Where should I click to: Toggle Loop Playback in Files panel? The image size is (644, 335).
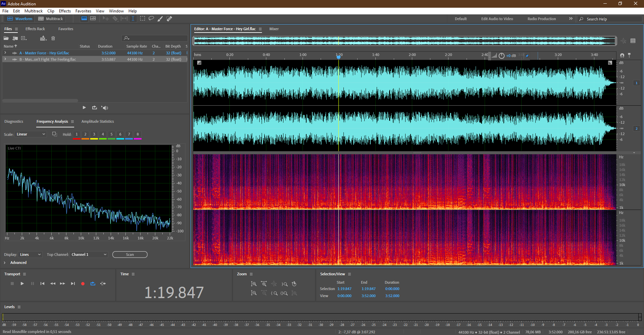pos(95,108)
